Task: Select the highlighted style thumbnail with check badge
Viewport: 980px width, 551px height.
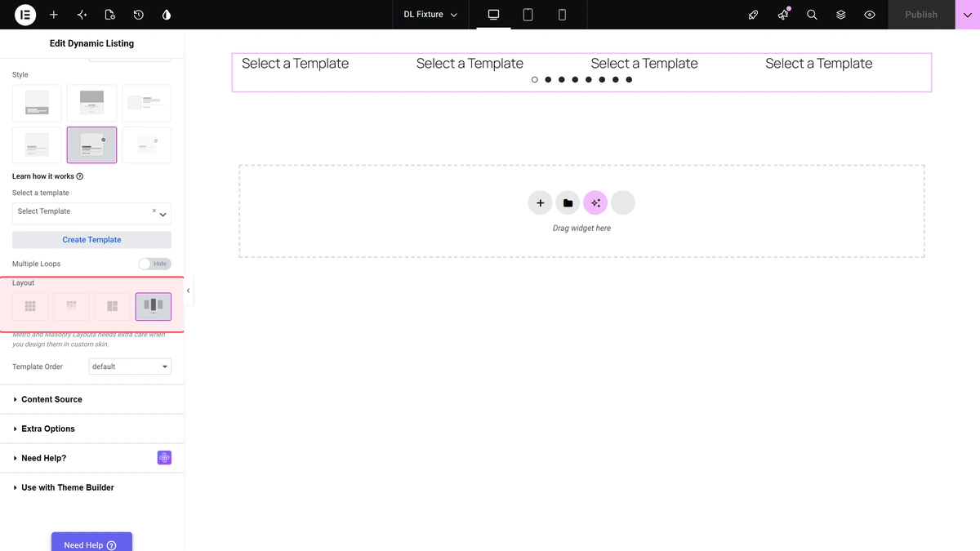Action: (x=91, y=145)
